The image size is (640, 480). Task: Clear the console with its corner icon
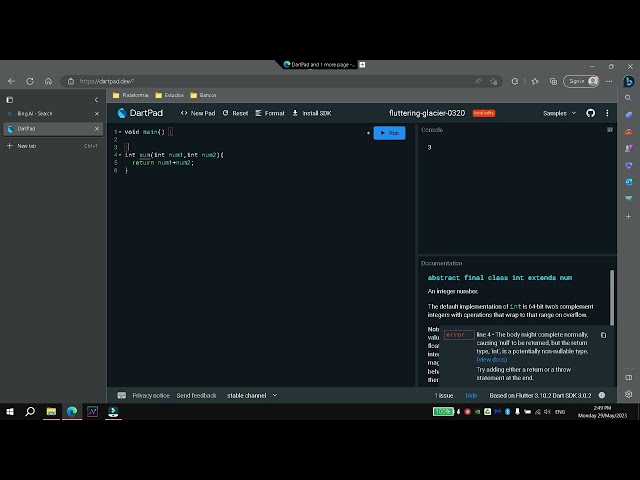coord(609,130)
